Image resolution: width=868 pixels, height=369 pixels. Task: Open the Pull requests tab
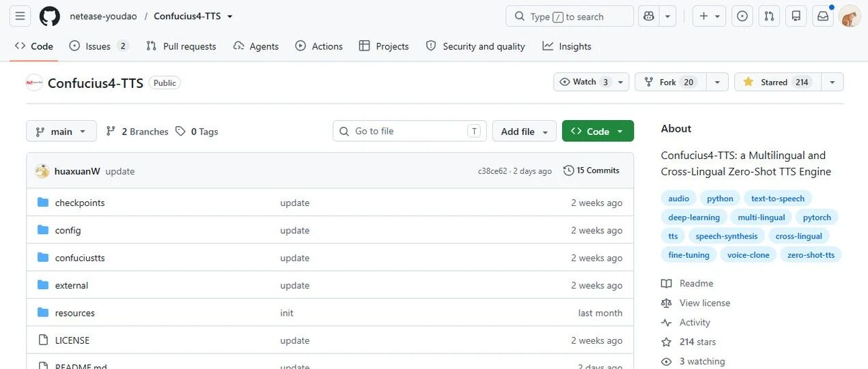(x=181, y=46)
